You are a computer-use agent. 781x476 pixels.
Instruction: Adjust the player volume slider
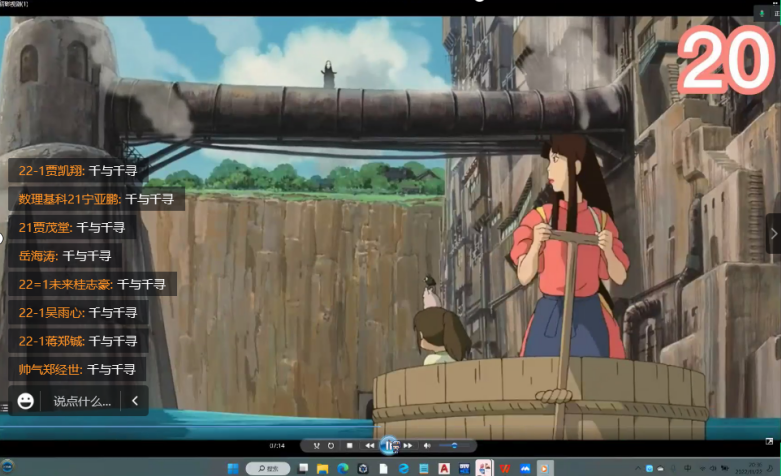point(453,446)
